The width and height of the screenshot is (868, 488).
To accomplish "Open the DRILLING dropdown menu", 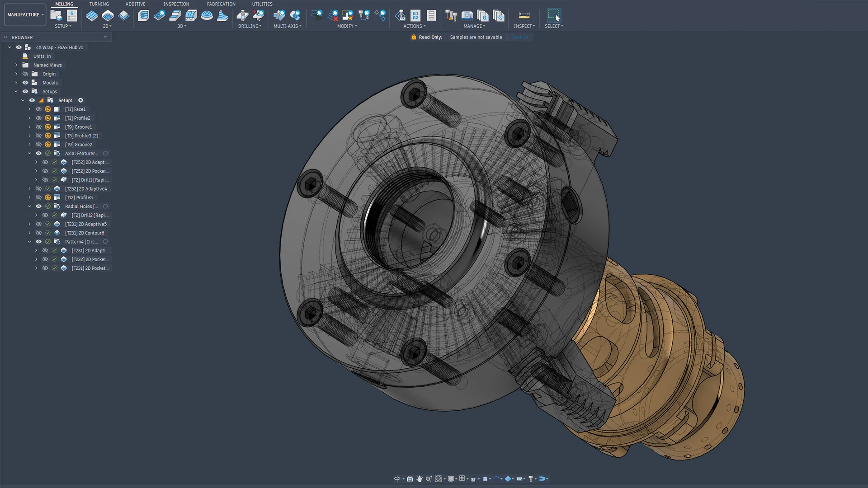I will 250,26.
